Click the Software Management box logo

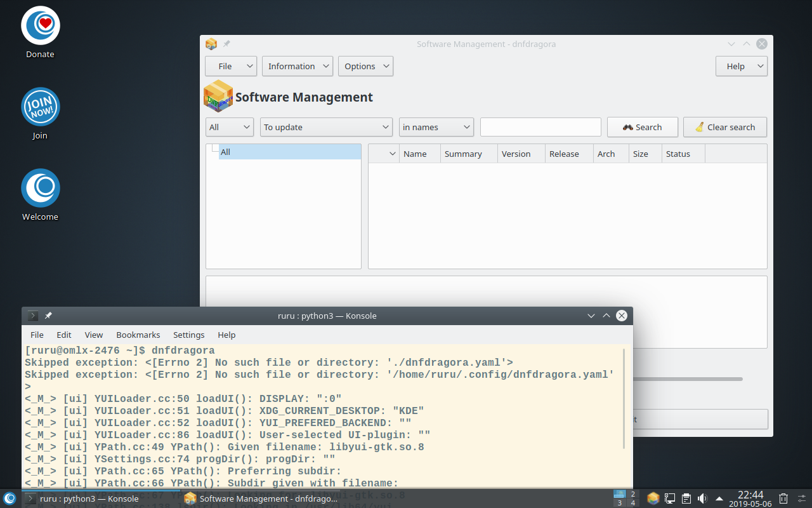click(x=218, y=97)
